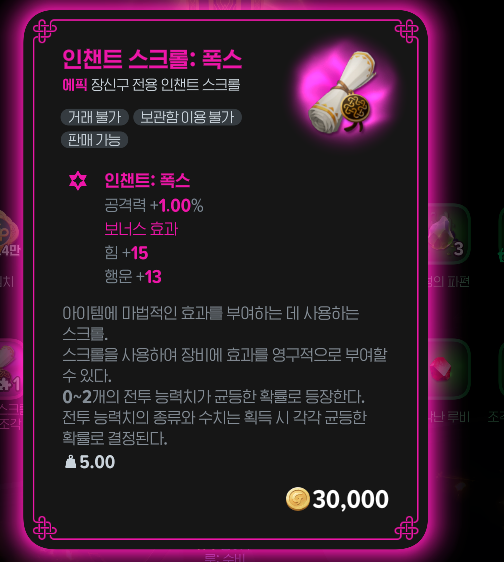This screenshot has width=504, height=562.
Task: Click the 보너스 효과 label
Action: [x=141, y=229]
